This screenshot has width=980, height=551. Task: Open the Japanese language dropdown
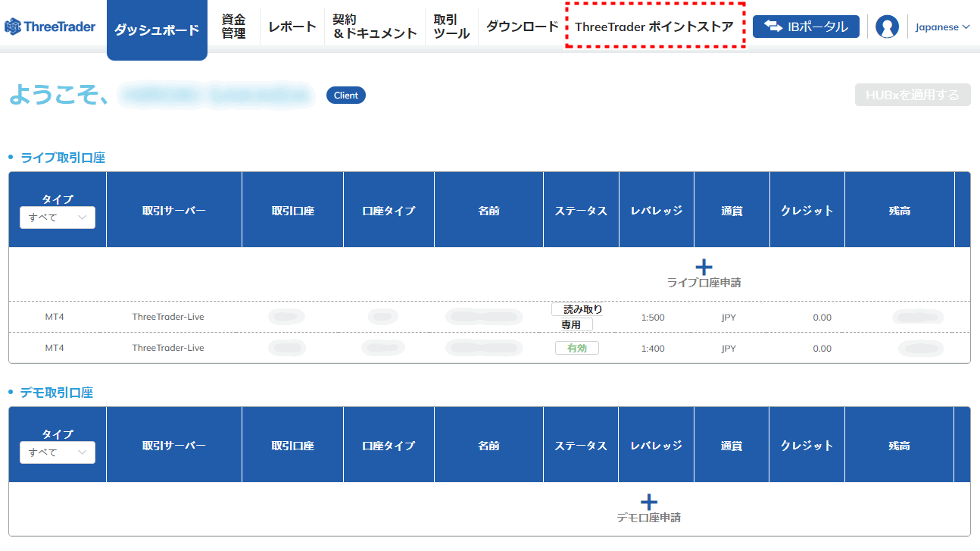point(942,27)
